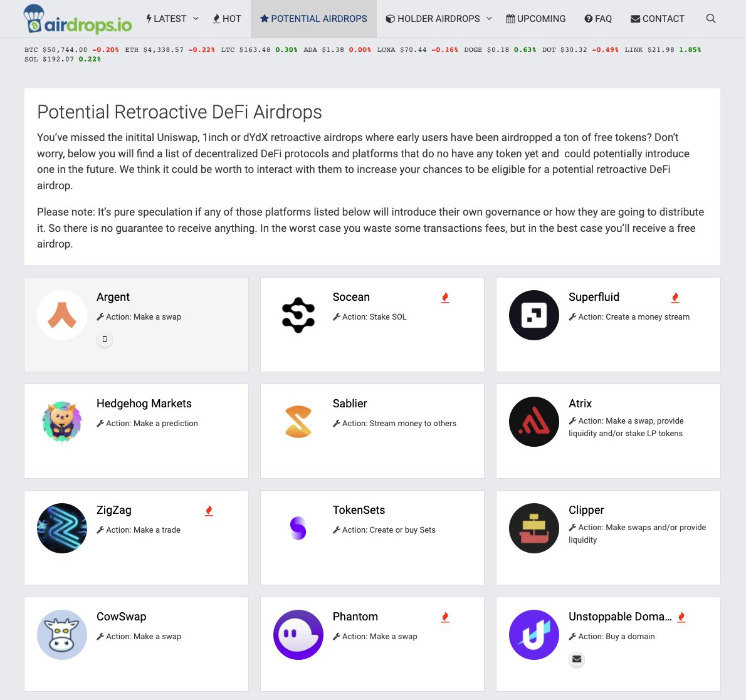Open the Argent airdrop title link
The image size is (746, 700).
tap(113, 297)
